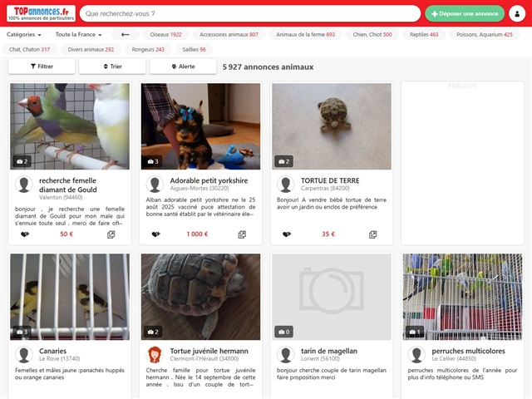Open the canaries in cage photo
532x399 pixels.
(x=70, y=297)
